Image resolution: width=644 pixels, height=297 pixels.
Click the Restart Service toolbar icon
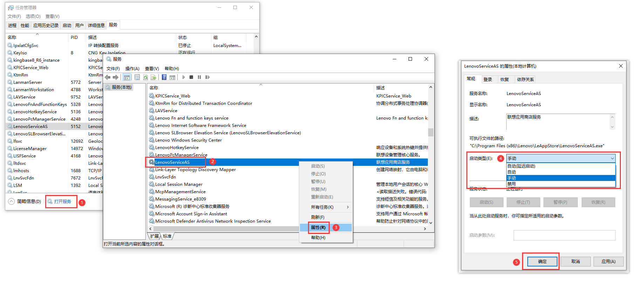click(x=207, y=77)
